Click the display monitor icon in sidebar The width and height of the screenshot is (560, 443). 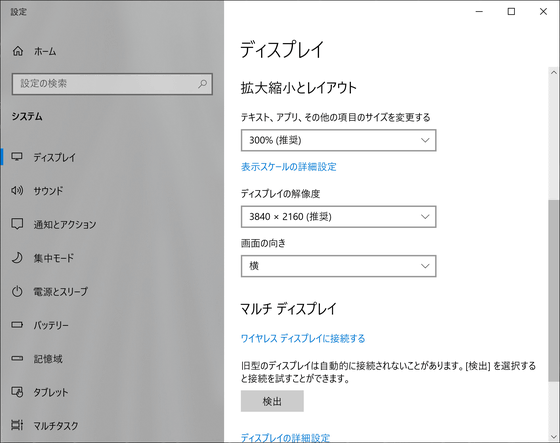pyautogui.click(x=17, y=157)
